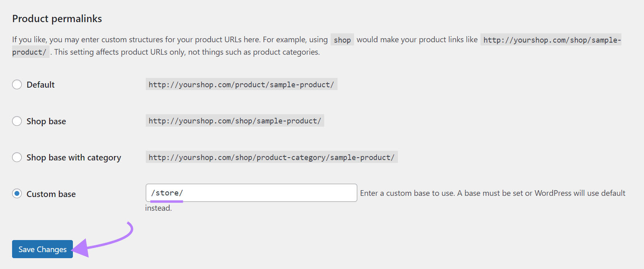644x269 pixels.
Task: Select the Custom base radio button
Action: pyautogui.click(x=17, y=194)
